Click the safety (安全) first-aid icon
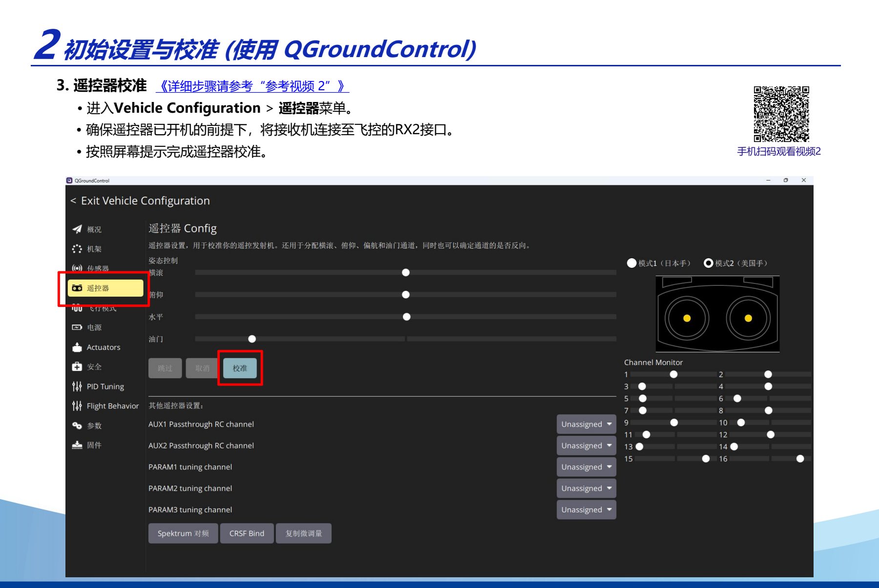Image resolution: width=879 pixels, height=588 pixels. coord(77,366)
